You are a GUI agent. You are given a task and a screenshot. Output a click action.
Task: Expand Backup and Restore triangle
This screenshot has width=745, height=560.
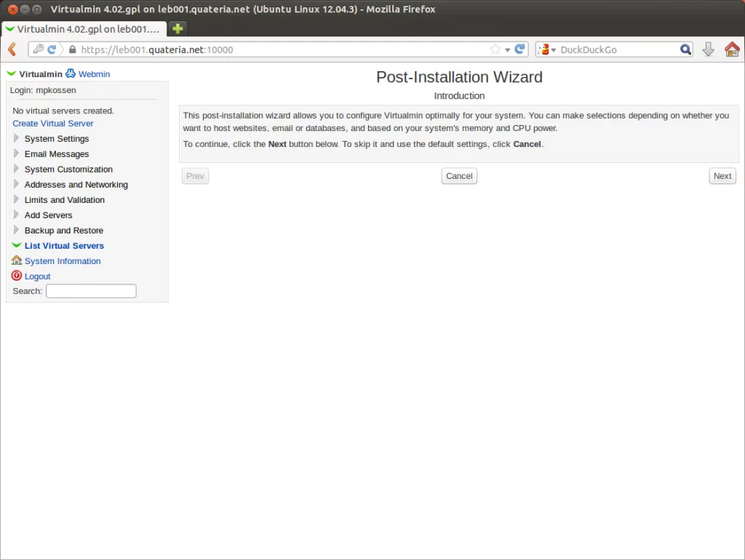pyautogui.click(x=16, y=230)
